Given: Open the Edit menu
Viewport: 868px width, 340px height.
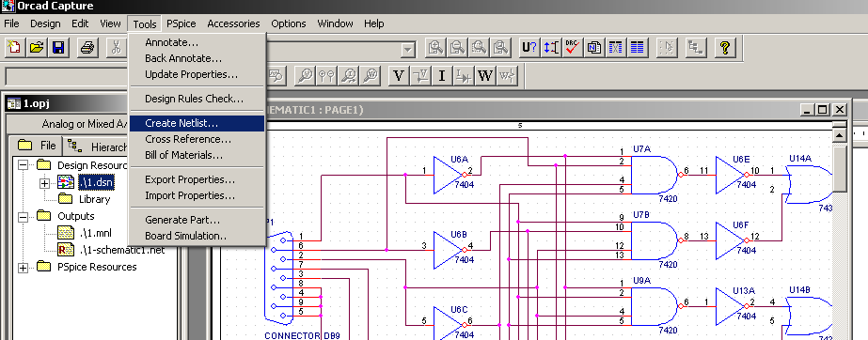Looking at the screenshot, I should pyautogui.click(x=80, y=23).
